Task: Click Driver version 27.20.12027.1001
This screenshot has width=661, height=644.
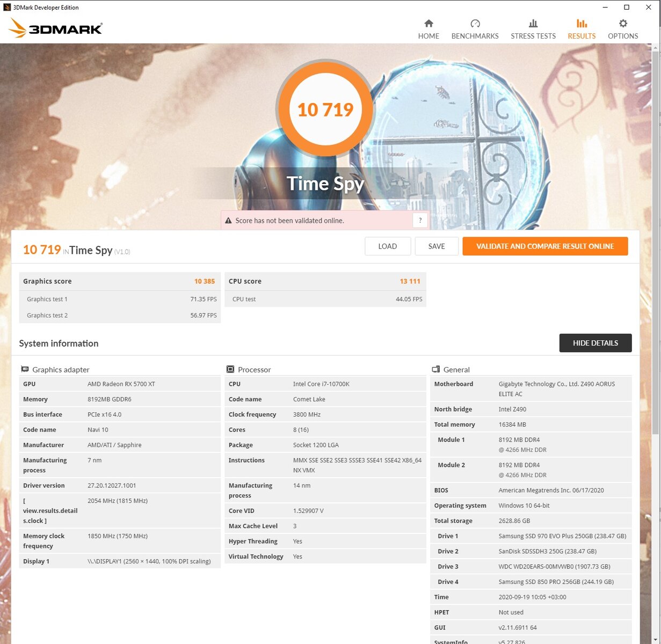Action: 112,486
